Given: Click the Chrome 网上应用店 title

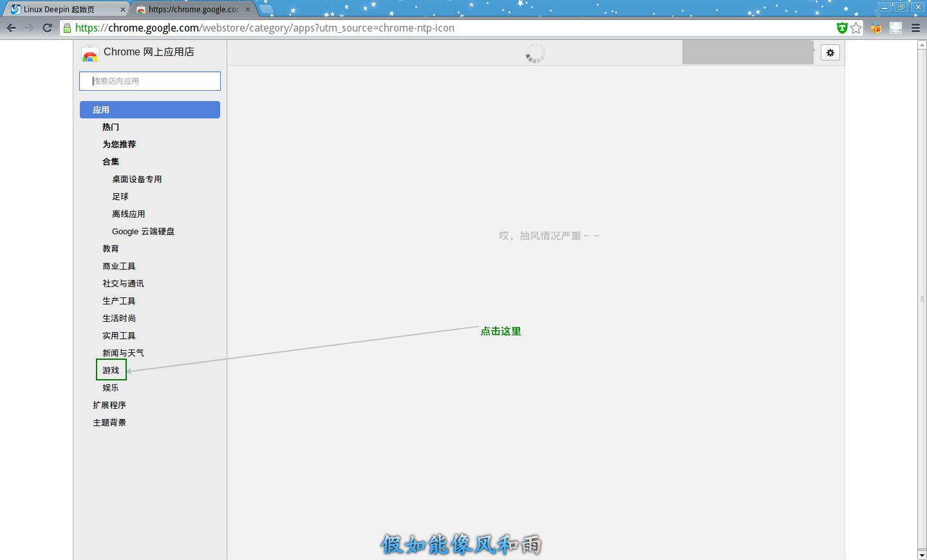Looking at the screenshot, I should click(149, 52).
